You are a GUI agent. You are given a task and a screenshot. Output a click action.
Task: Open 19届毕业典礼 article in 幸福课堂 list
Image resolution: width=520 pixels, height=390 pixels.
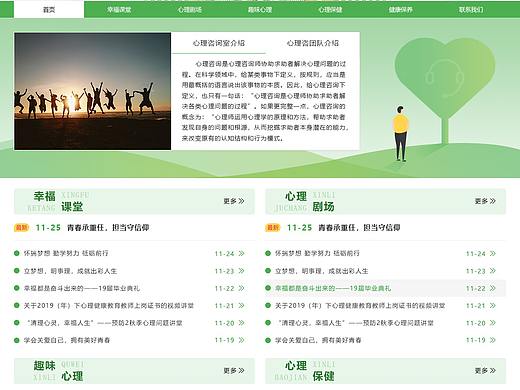[82, 288]
